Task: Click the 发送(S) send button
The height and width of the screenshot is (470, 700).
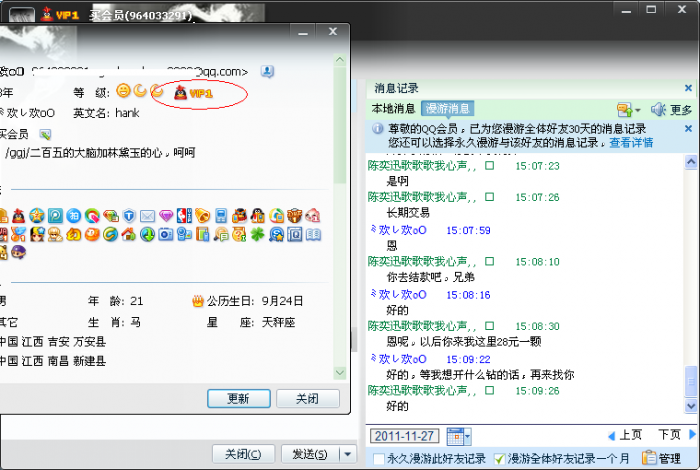Action: (x=310, y=454)
